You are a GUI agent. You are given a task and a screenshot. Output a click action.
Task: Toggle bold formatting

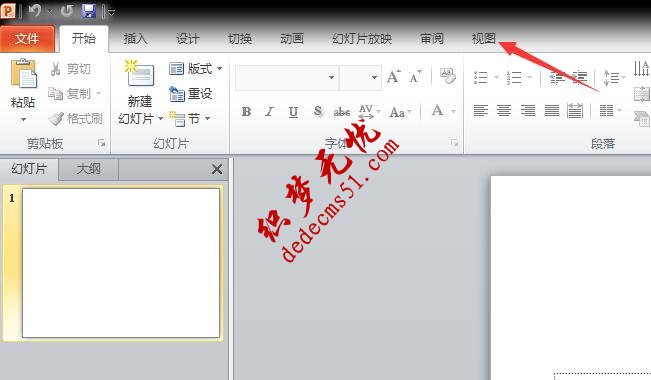[246, 112]
